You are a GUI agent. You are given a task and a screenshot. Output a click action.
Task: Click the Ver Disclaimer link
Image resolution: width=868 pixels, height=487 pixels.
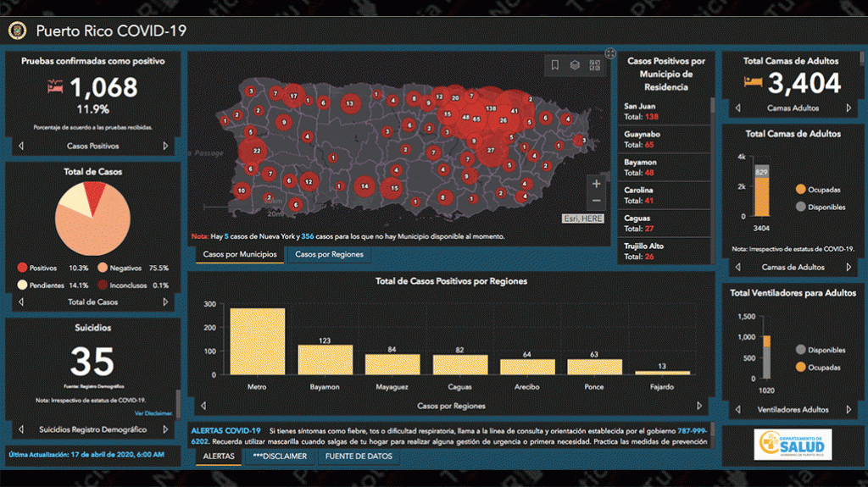pos(153,413)
